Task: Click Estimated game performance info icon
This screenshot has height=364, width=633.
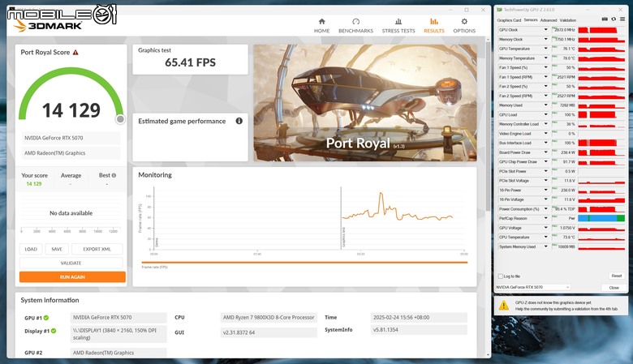Action: (x=239, y=121)
